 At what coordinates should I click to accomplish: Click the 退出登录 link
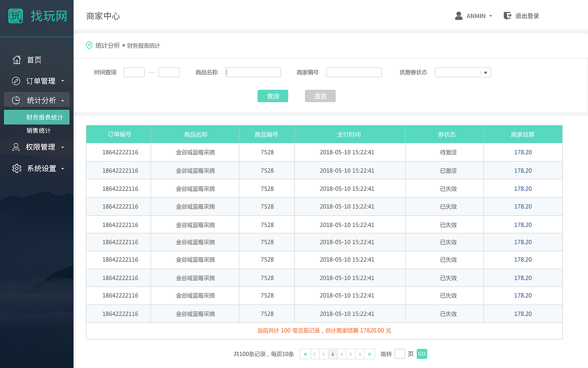(527, 16)
